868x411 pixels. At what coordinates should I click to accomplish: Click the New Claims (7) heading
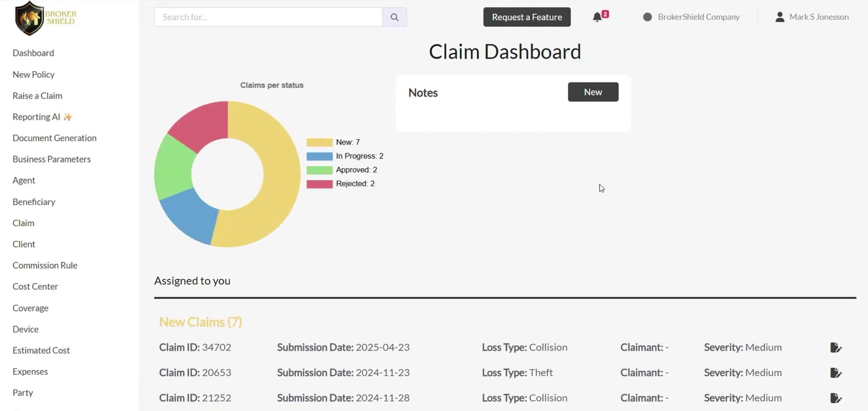click(x=201, y=322)
